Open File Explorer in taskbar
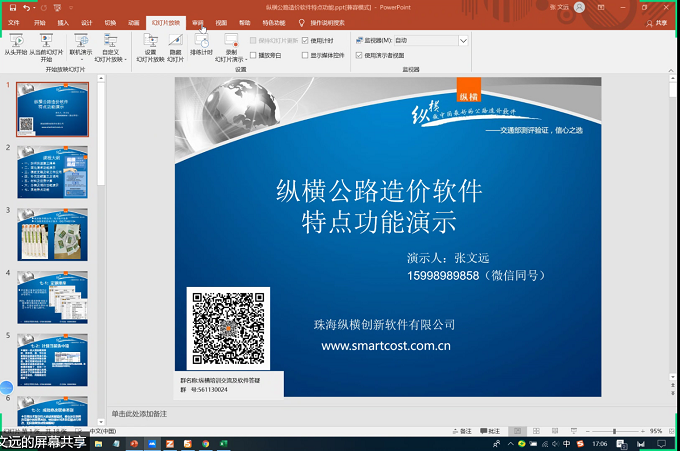Viewport: 680px width, 451px height. 98,444
